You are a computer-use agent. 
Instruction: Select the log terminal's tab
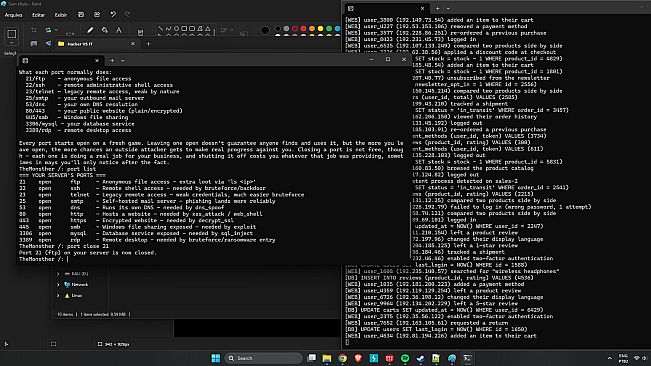[x=386, y=8]
